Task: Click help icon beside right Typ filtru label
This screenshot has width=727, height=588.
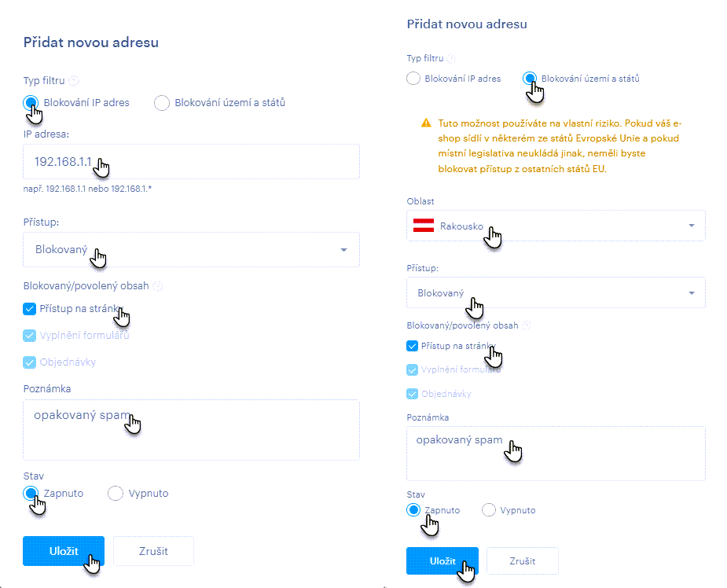Action: pyautogui.click(x=451, y=58)
